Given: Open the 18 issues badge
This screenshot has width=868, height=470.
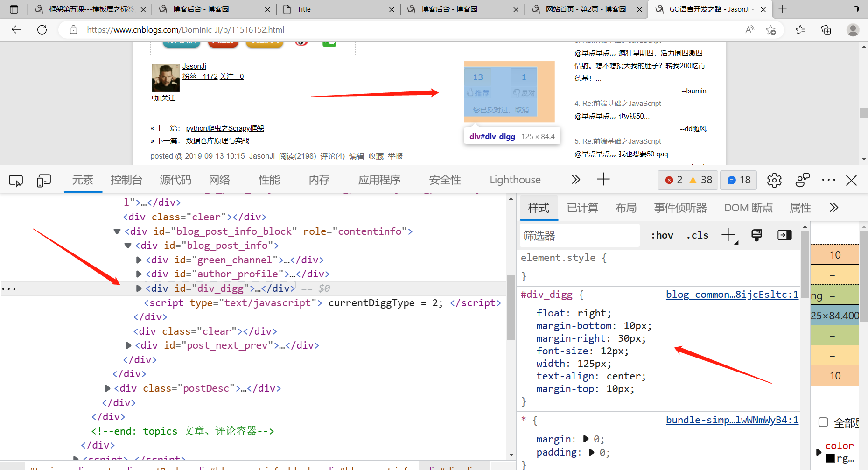Looking at the screenshot, I should [x=739, y=180].
